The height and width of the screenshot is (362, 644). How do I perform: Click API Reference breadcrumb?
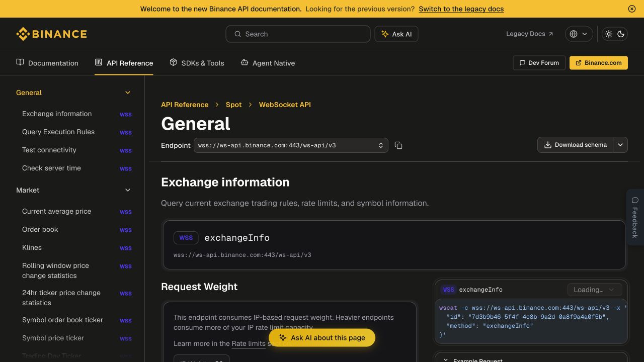pyautogui.click(x=185, y=105)
